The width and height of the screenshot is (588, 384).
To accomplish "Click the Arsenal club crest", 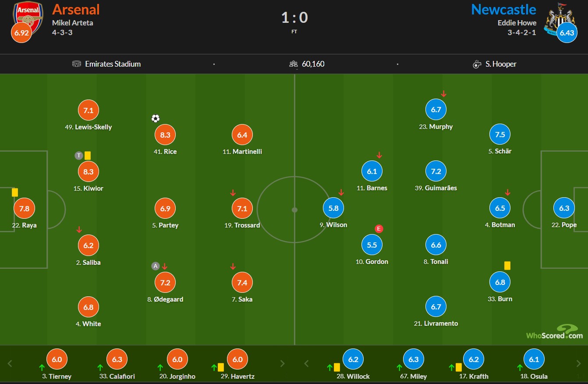I will click(29, 16).
